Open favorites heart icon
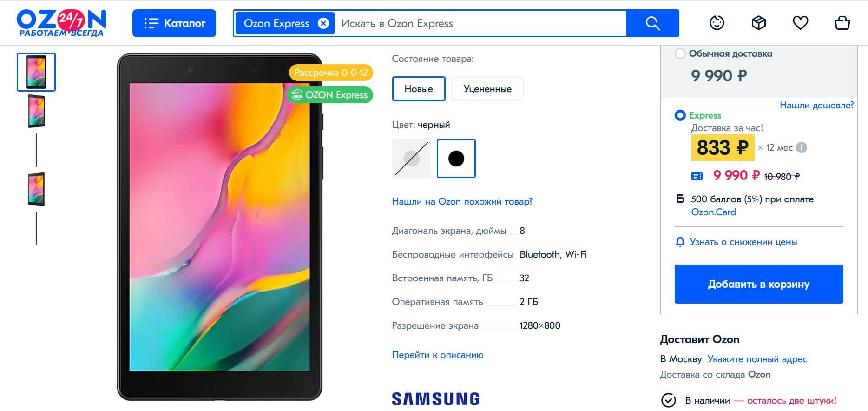Screen dimensions: 868x411 tap(801, 23)
